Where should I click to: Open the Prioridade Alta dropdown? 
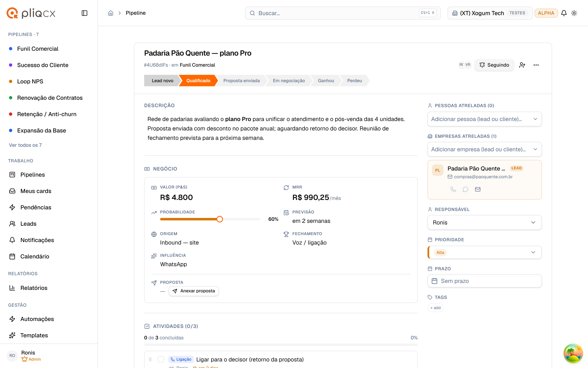pos(484,252)
